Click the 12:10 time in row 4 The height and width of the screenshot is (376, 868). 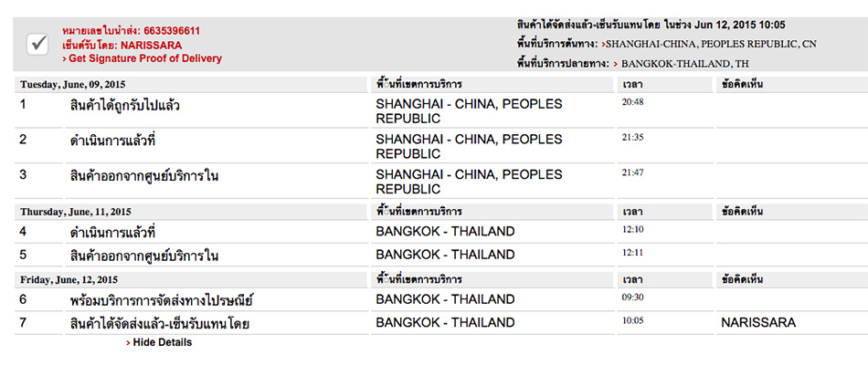pyautogui.click(x=632, y=228)
